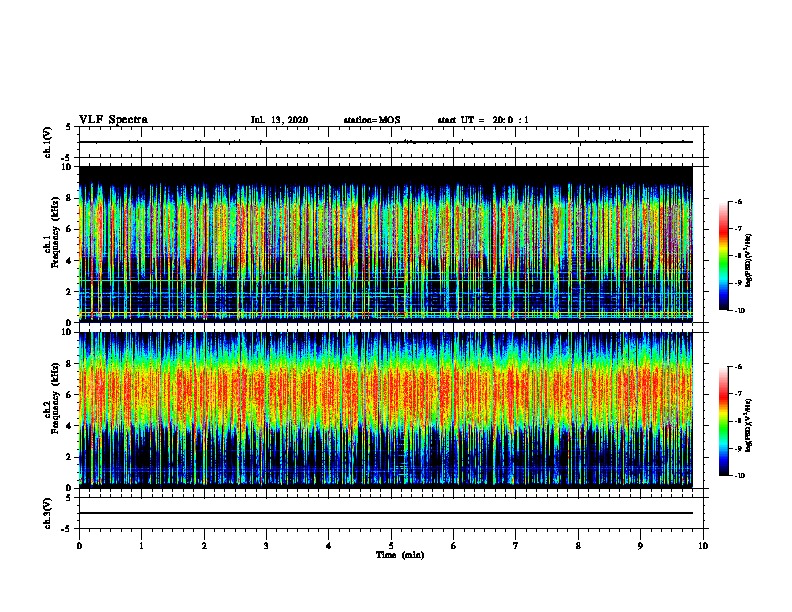This screenshot has height=612, width=792.
Task: Click time axis tick label "5"
Action: click(x=391, y=546)
